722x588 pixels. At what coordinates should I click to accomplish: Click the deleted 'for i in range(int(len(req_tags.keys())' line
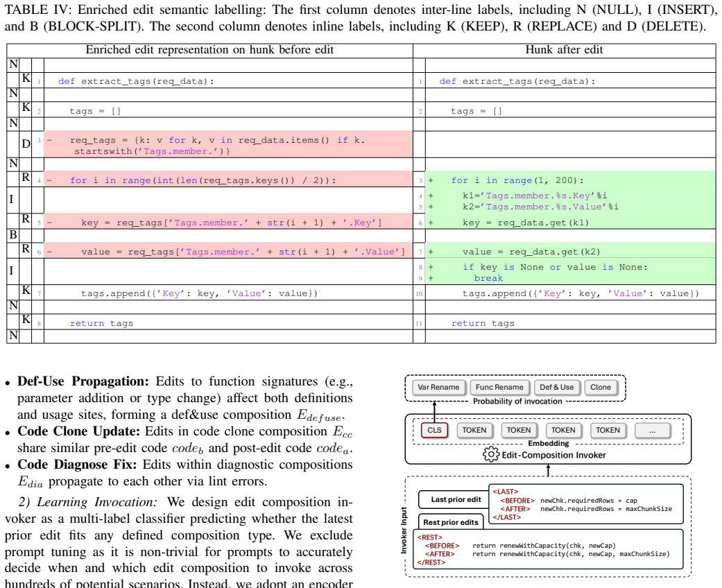228,180
